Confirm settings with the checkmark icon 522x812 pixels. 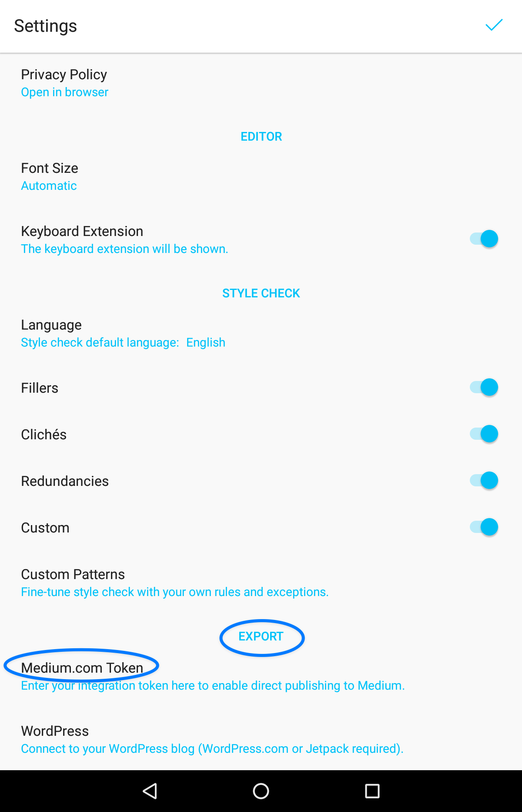click(494, 26)
